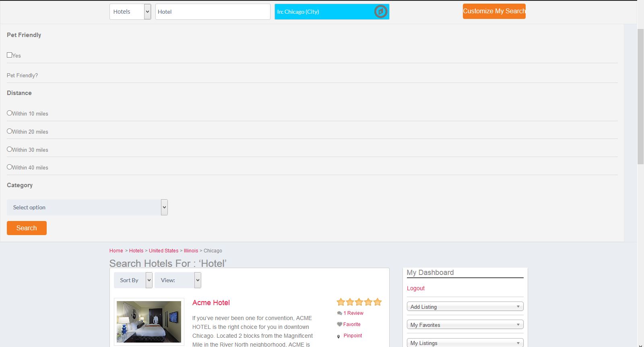644x347 pixels.
Task: Click the Pinpoint link text
Action: pos(353,336)
